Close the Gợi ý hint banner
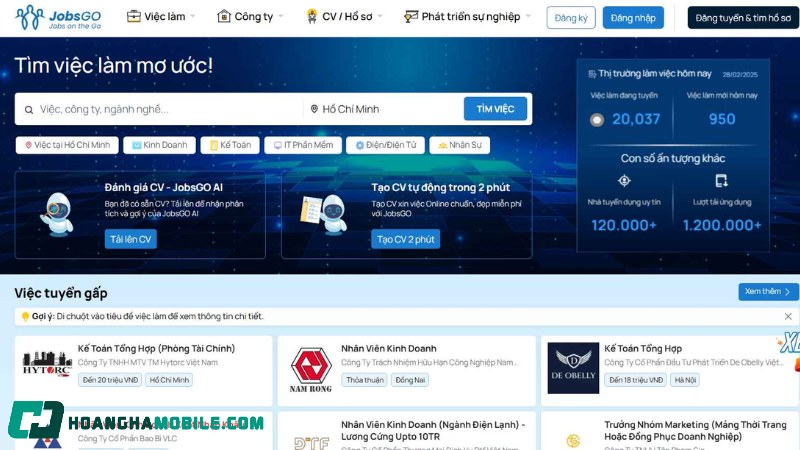 [788, 316]
